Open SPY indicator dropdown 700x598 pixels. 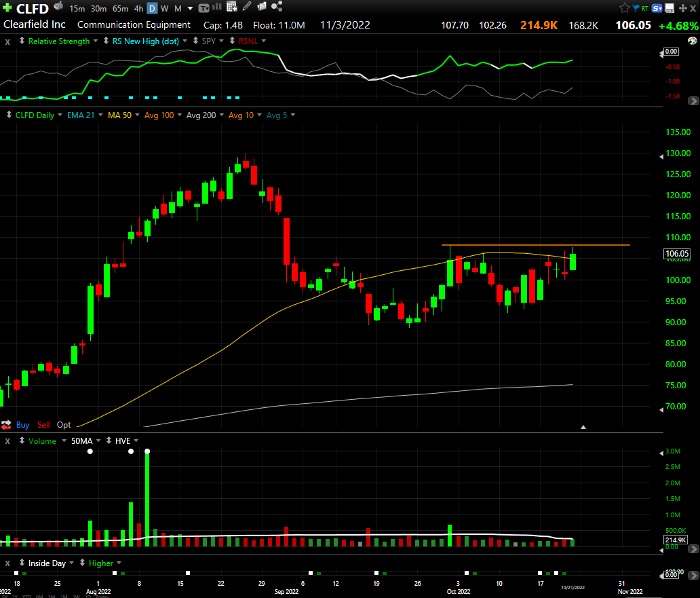click(x=221, y=41)
